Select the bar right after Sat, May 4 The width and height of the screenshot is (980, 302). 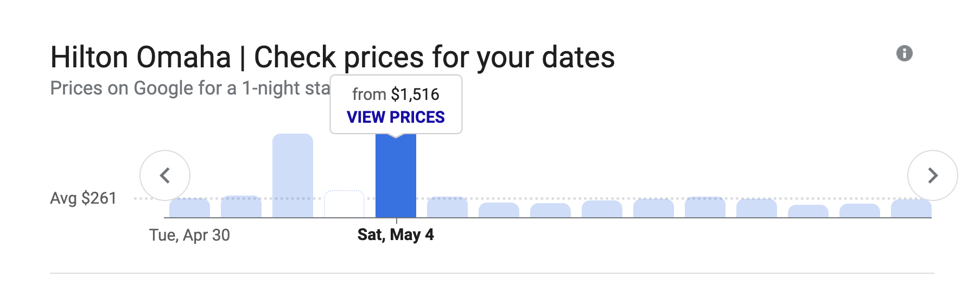pyautogui.click(x=447, y=207)
